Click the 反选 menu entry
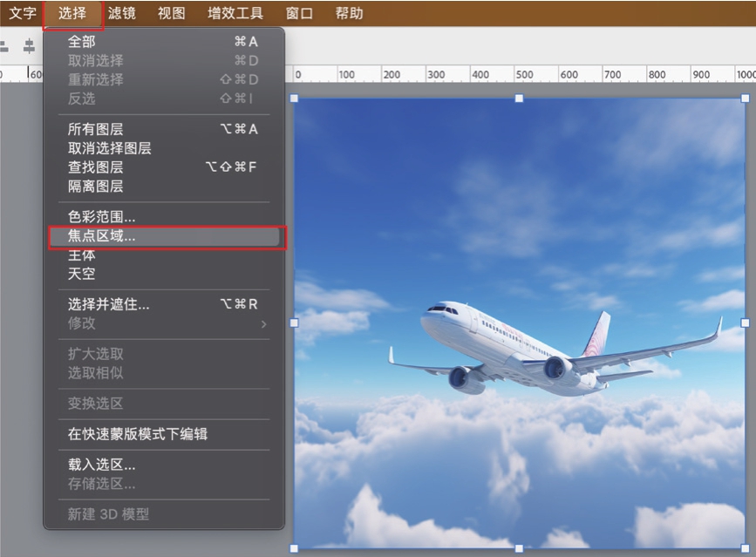The width and height of the screenshot is (756, 557). (164, 98)
